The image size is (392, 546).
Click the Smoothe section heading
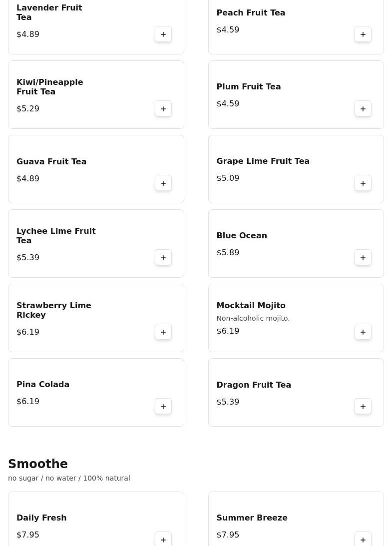38,464
